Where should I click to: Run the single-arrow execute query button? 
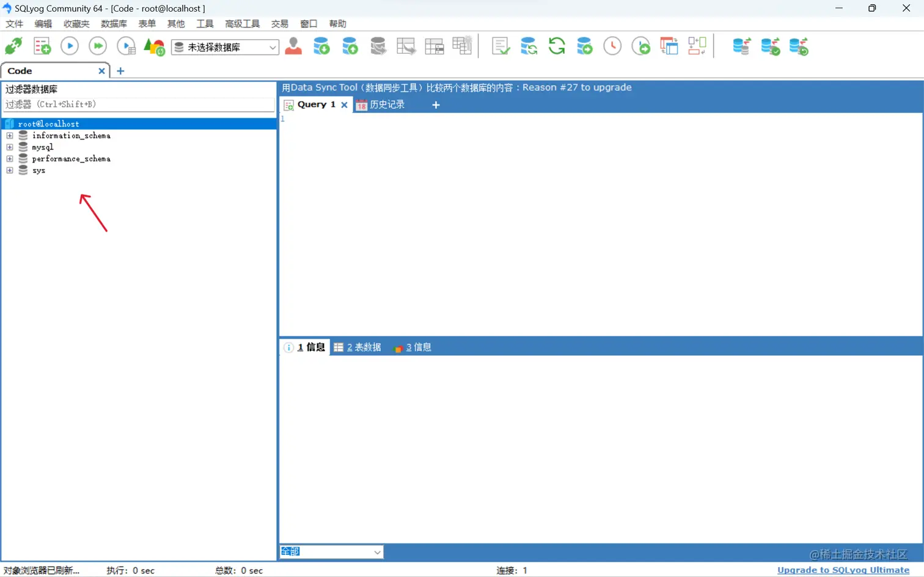(70, 46)
